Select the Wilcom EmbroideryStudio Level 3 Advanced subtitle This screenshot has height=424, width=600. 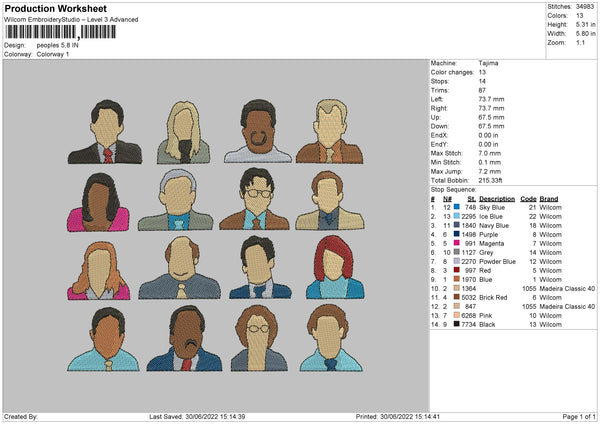coord(71,20)
